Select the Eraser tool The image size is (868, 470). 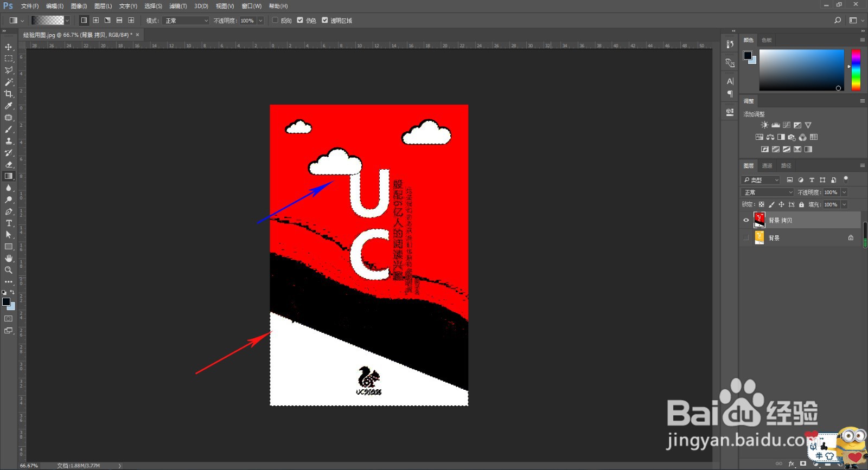click(x=9, y=164)
